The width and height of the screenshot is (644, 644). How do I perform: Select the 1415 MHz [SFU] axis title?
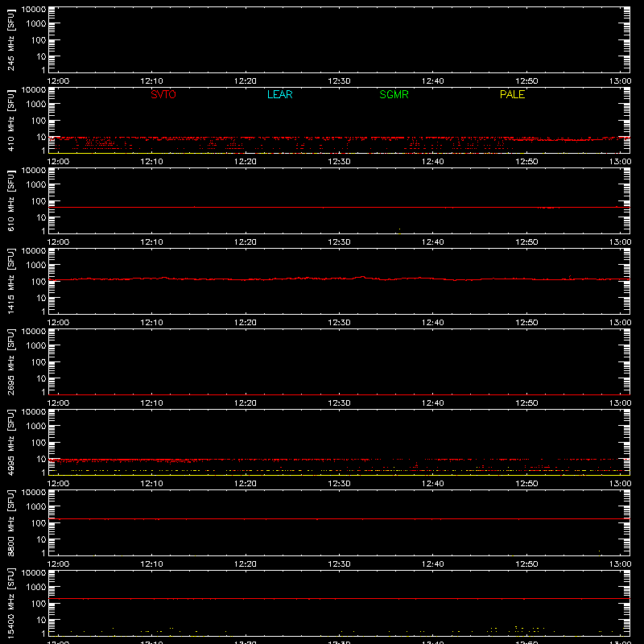click(x=10, y=281)
